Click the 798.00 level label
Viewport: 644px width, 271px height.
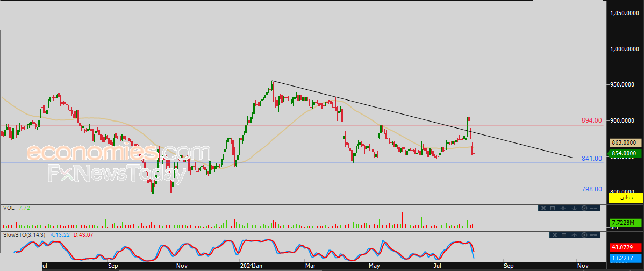coord(591,189)
